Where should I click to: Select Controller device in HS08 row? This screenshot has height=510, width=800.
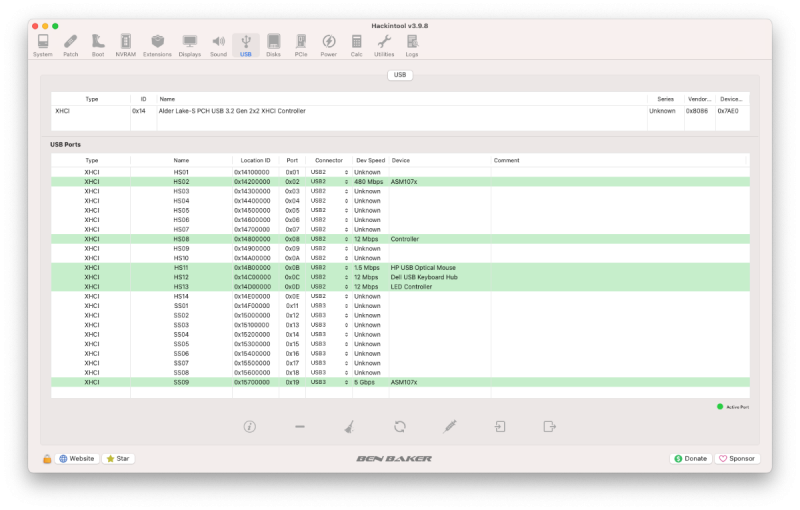[405, 239]
